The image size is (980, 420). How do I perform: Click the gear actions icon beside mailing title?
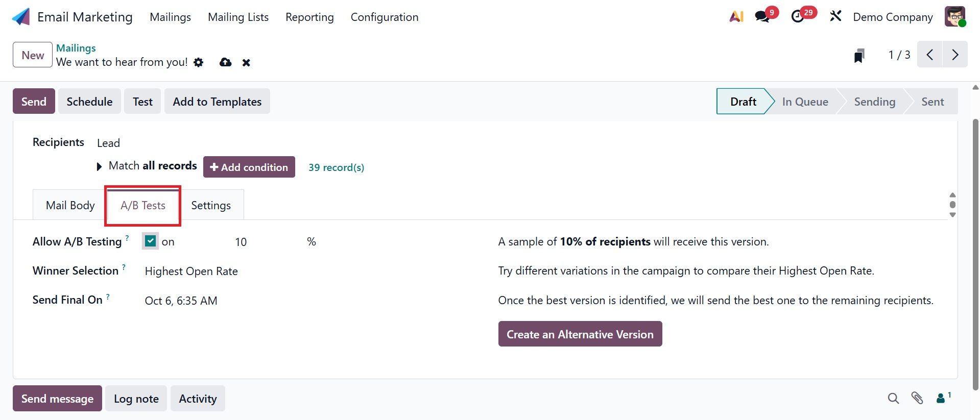pyautogui.click(x=199, y=62)
